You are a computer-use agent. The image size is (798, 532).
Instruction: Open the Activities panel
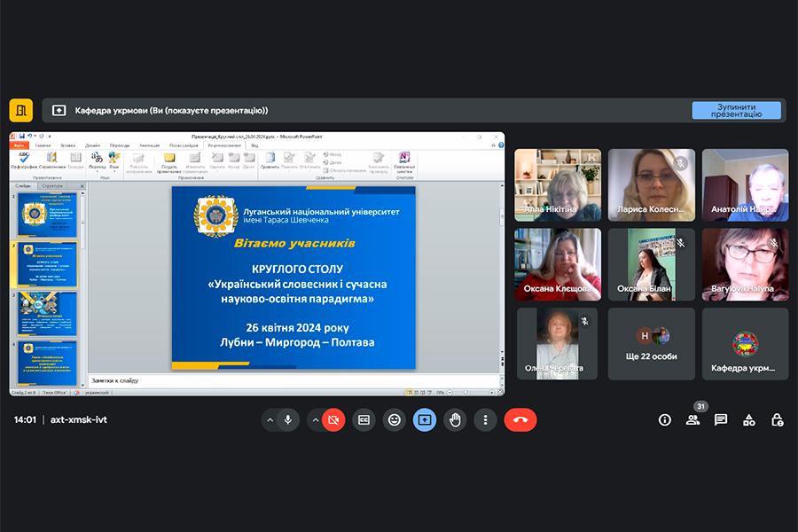tap(749, 420)
